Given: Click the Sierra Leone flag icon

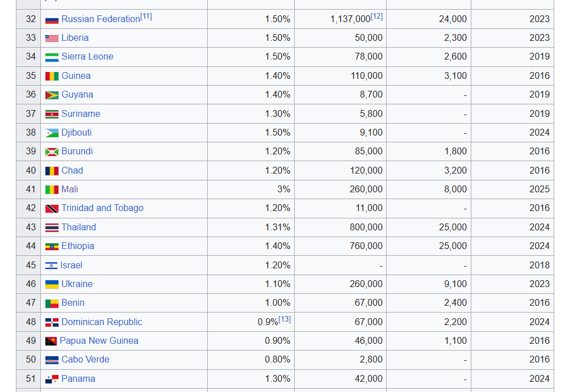Looking at the screenshot, I should (52, 57).
